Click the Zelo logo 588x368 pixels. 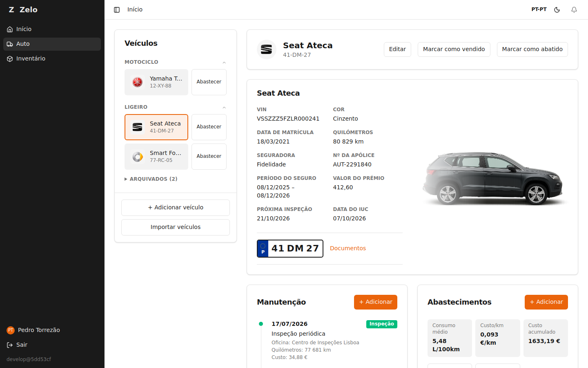23,10
